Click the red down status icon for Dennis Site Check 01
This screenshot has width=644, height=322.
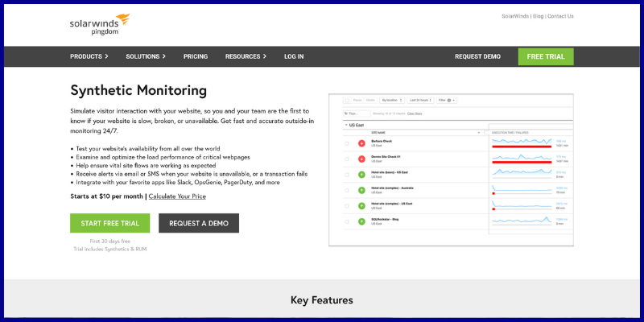361,159
